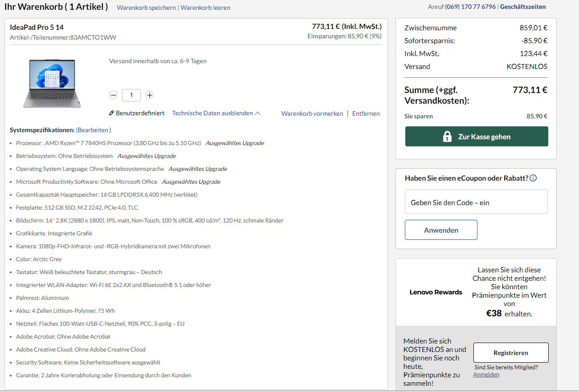Click the Registrieren button
The image size is (579, 392).
[511, 353]
